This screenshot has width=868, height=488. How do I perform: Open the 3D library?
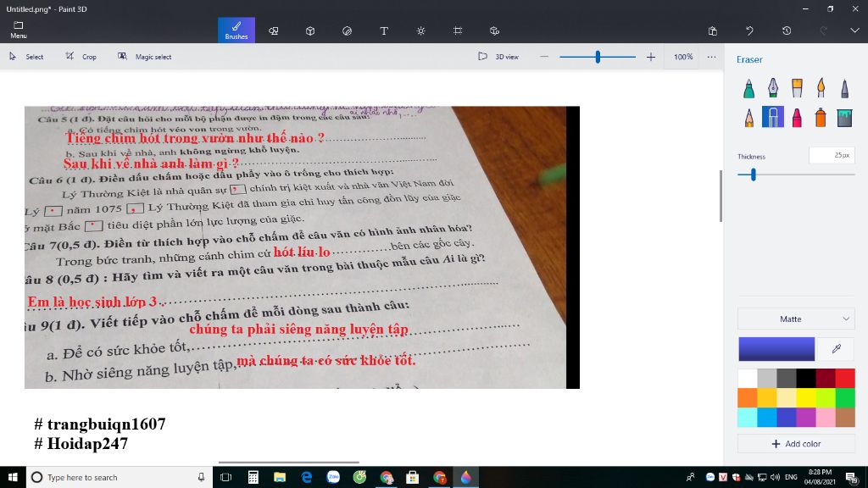494,31
